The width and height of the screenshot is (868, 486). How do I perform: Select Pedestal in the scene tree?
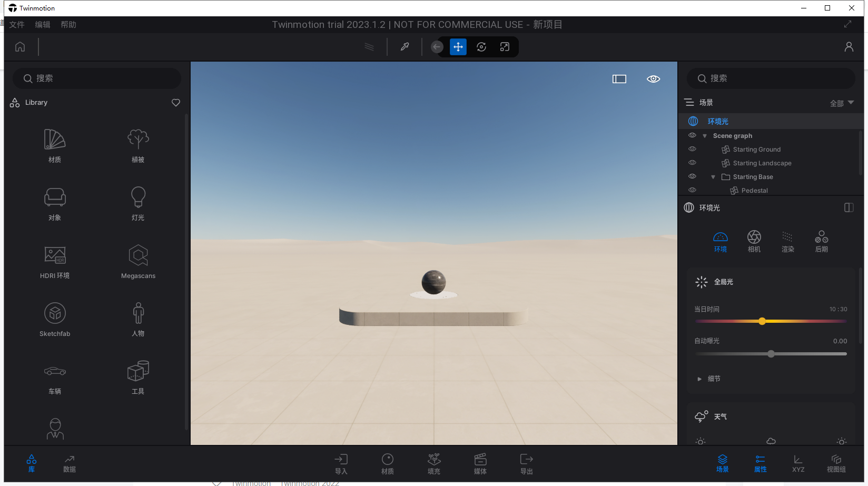tap(754, 191)
